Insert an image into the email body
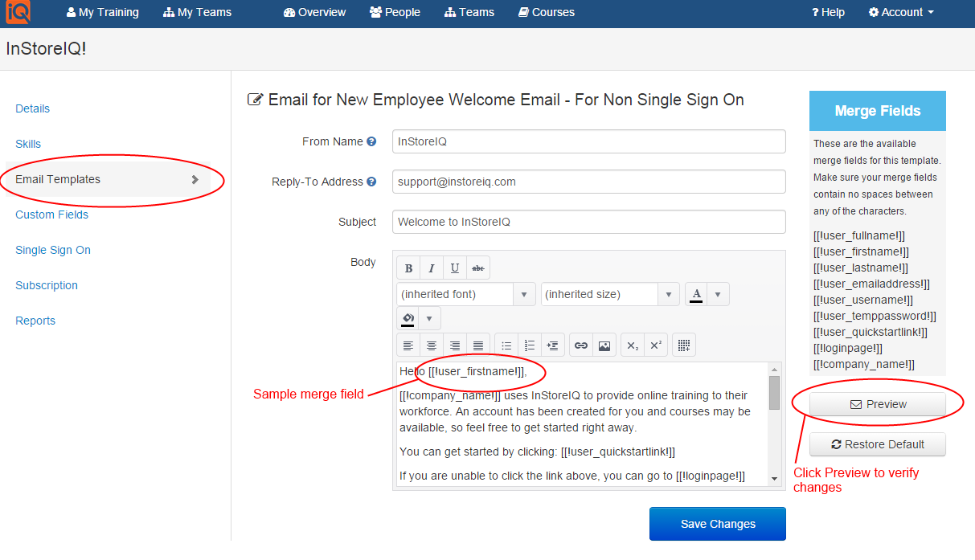The width and height of the screenshot is (975, 560). click(604, 345)
